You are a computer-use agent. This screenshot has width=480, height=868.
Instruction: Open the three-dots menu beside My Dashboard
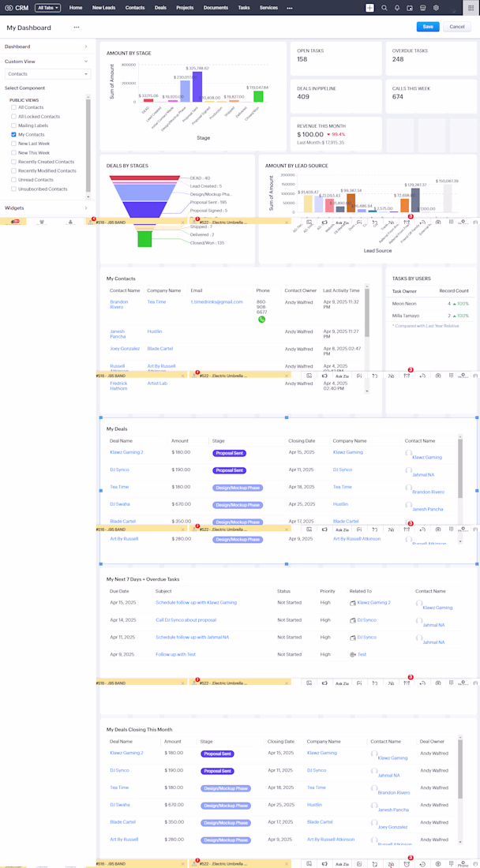point(76,27)
